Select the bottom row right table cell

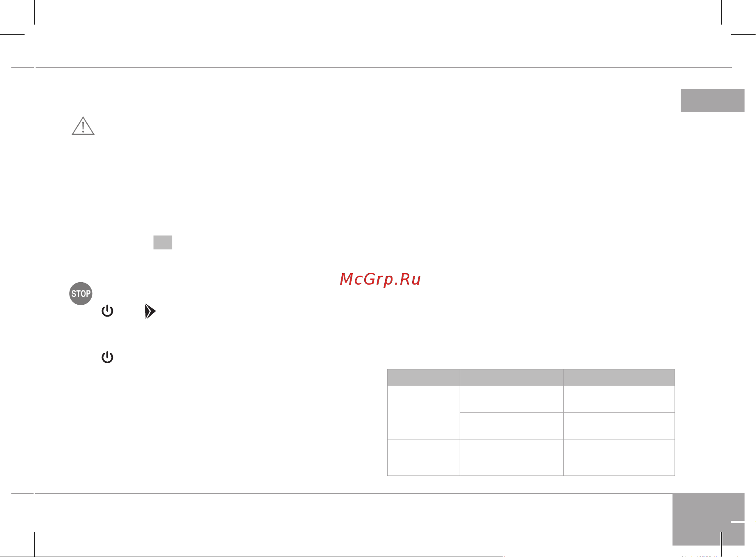click(x=619, y=457)
